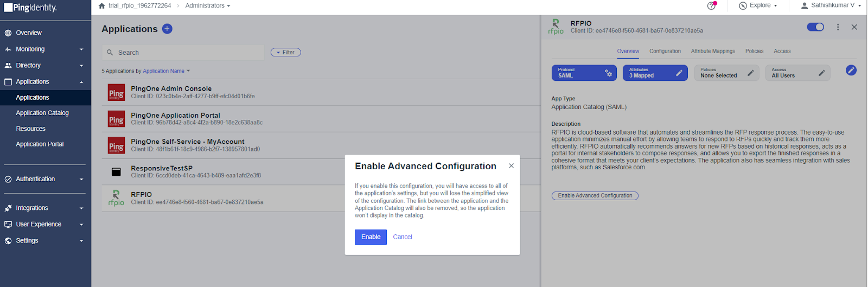This screenshot has width=868, height=287.
Task: Edit Access with pencil icon
Action: click(x=821, y=73)
